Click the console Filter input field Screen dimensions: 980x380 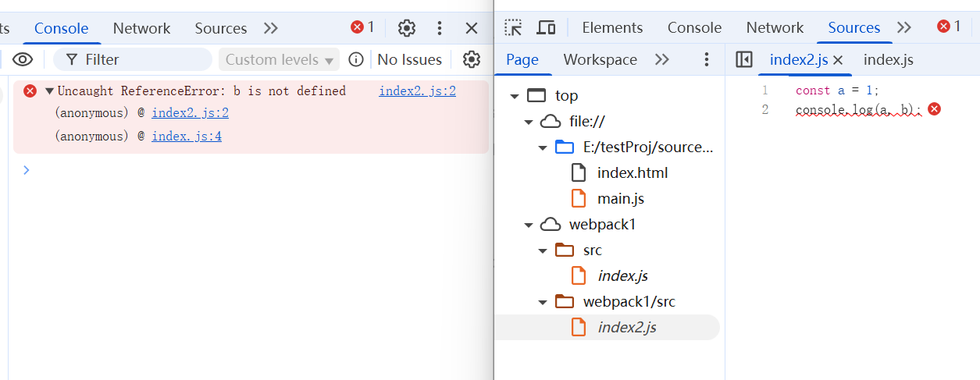tap(141, 59)
